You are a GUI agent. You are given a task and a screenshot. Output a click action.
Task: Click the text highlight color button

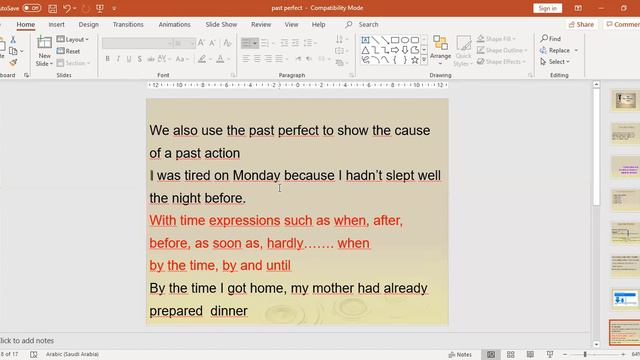pyautogui.click(x=202, y=59)
